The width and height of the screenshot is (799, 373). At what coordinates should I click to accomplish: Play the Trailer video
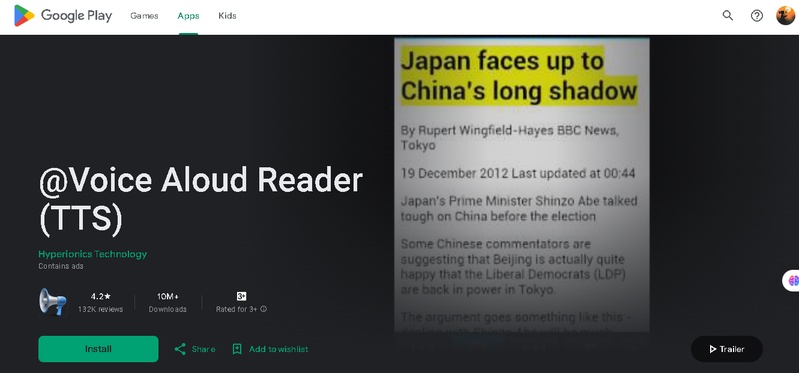(x=727, y=349)
